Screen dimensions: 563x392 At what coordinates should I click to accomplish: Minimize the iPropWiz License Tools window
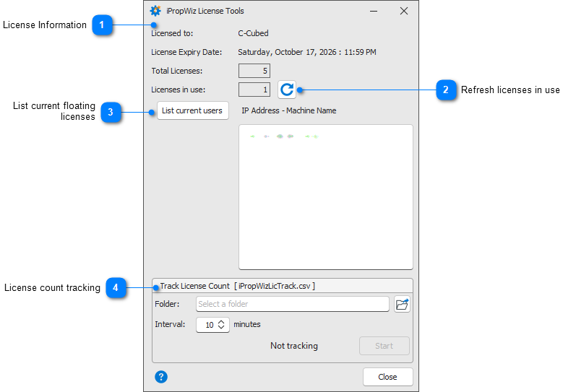click(374, 11)
